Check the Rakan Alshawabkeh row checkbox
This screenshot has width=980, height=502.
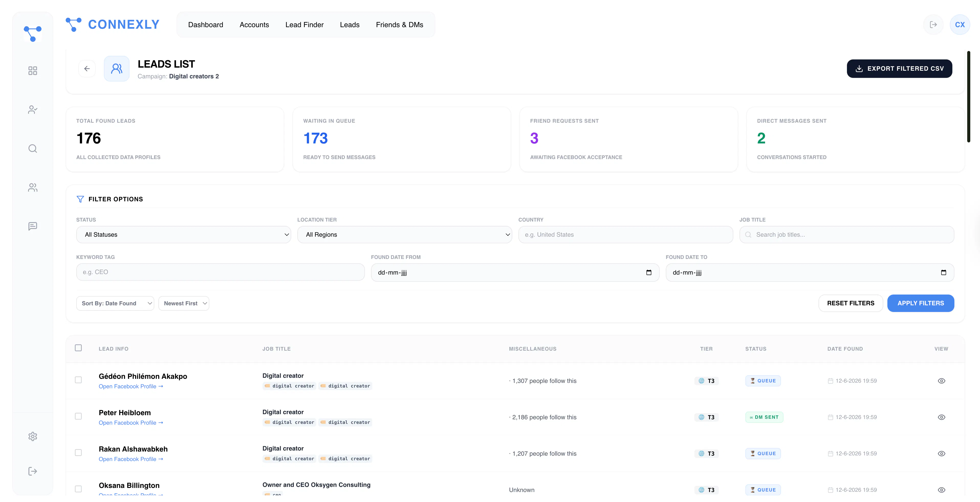(78, 453)
